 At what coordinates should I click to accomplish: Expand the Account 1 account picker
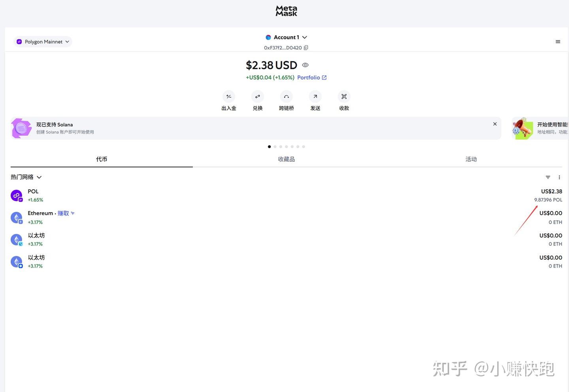tap(286, 37)
